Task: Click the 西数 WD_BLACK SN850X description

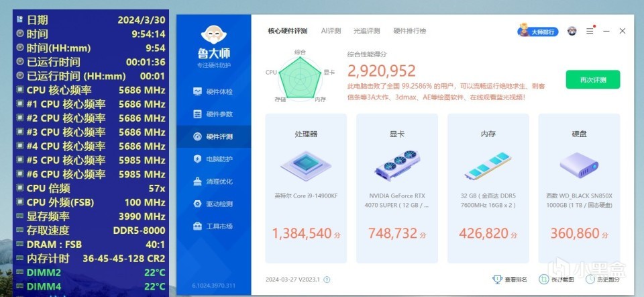Action: tap(579, 200)
